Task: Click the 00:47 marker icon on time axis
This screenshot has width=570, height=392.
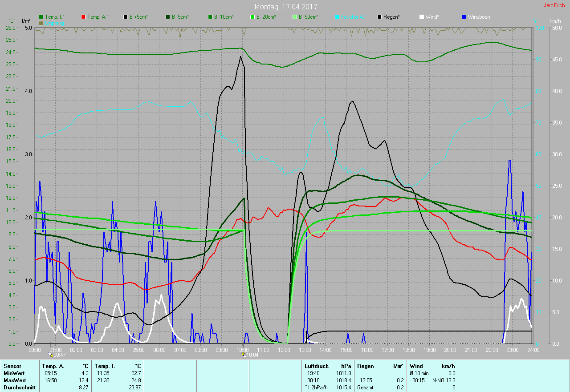Action: point(51,355)
